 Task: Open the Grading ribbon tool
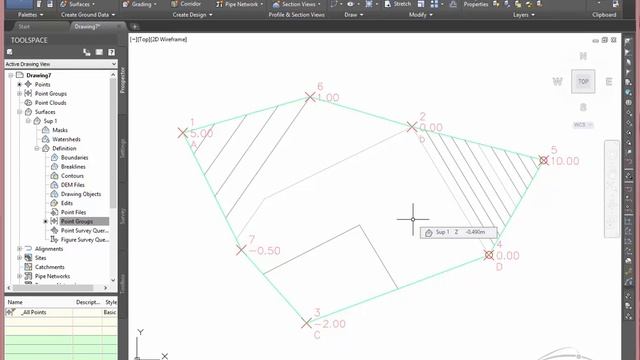pyautogui.click(x=140, y=4)
